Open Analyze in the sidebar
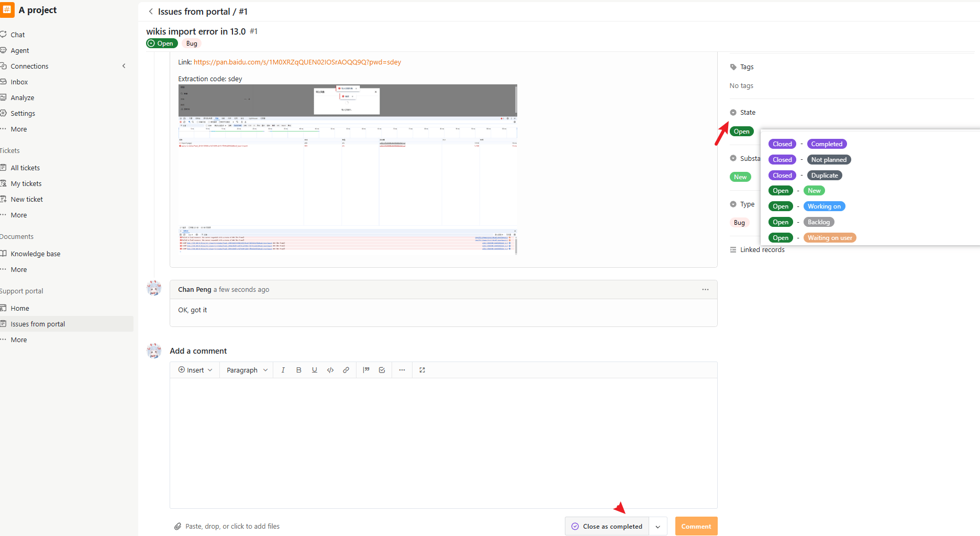The height and width of the screenshot is (536, 980). [23, 97]
